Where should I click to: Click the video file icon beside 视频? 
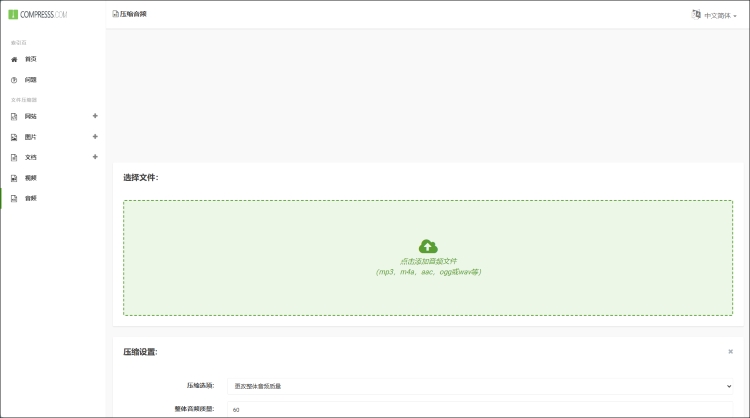(x=14, y=178)
